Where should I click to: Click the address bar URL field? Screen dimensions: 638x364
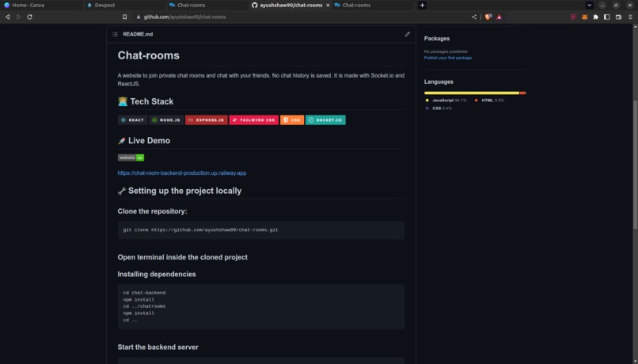301,17
